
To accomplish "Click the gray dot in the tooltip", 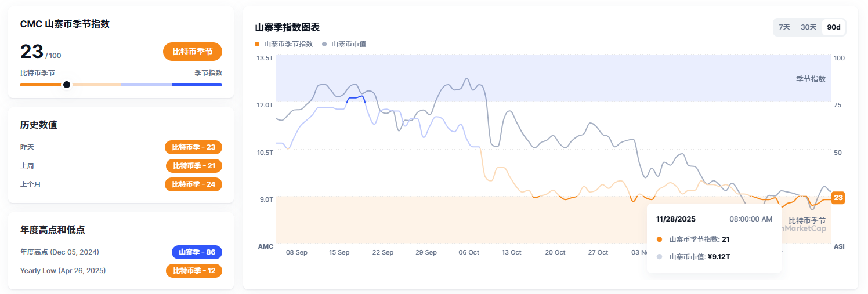I will click(x=659, y=256).
